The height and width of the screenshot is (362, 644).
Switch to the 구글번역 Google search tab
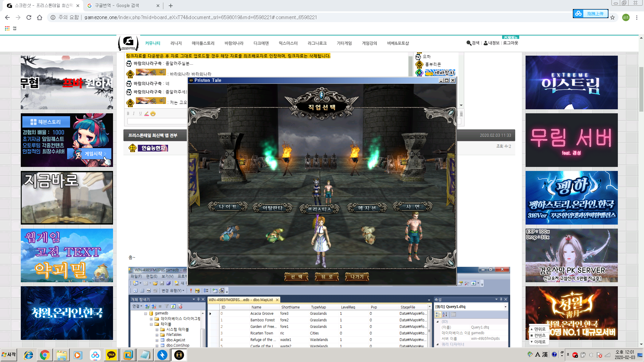click(x=122, y=6)
